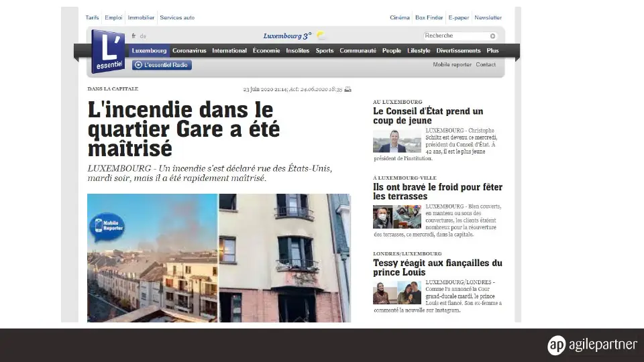This screenshot has height=362, width=644.
Task: Click the print icon near article date
Action: coord(348,89)
